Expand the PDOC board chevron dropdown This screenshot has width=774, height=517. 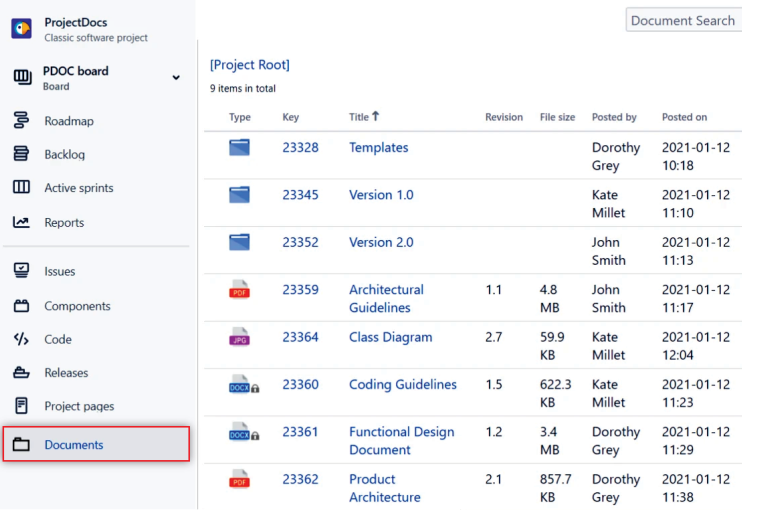(x=176, y=78)
